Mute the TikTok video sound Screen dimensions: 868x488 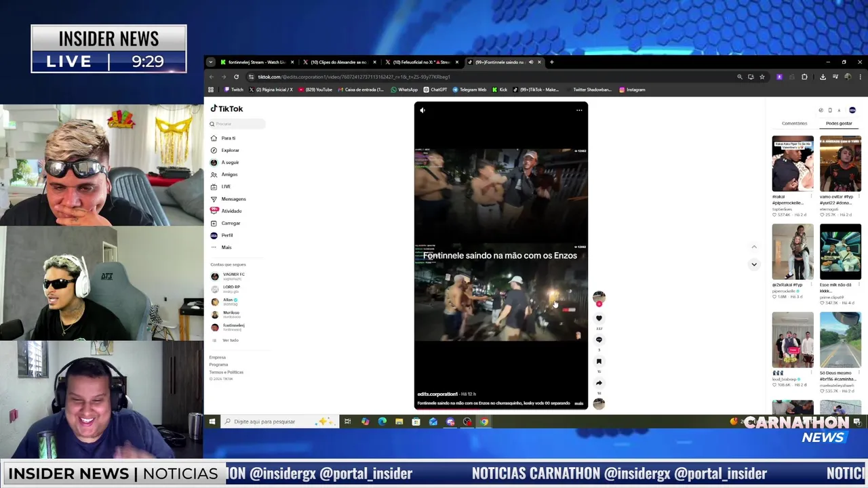coord(422,110)
